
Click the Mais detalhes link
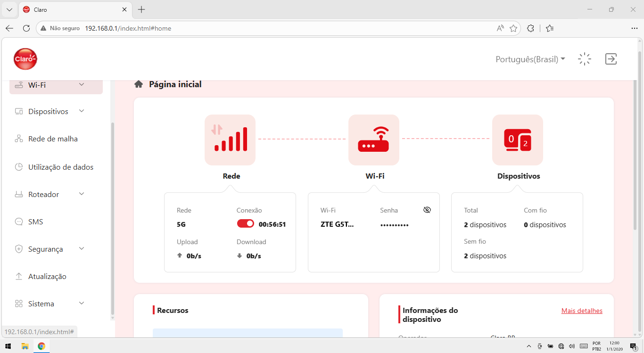click(582, 311)
